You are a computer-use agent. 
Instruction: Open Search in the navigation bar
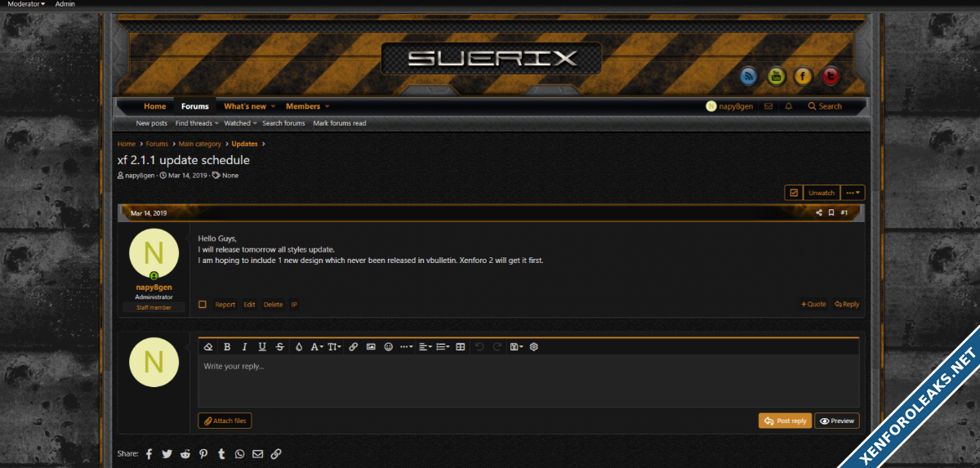pyautogui.click(x=825, y=106)
